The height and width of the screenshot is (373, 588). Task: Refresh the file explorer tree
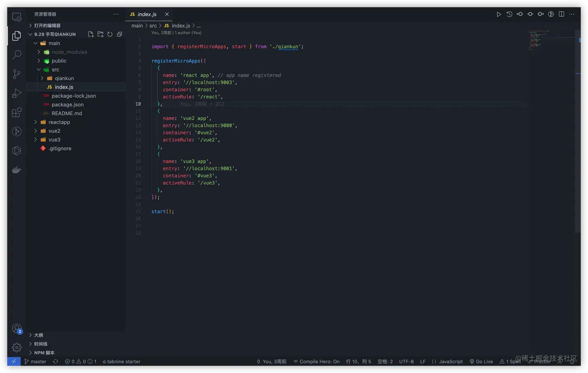click(x=110, y=34)
